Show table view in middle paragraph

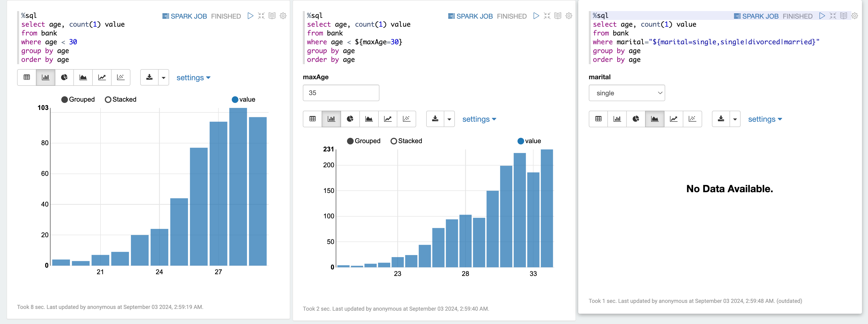point(312,119)
